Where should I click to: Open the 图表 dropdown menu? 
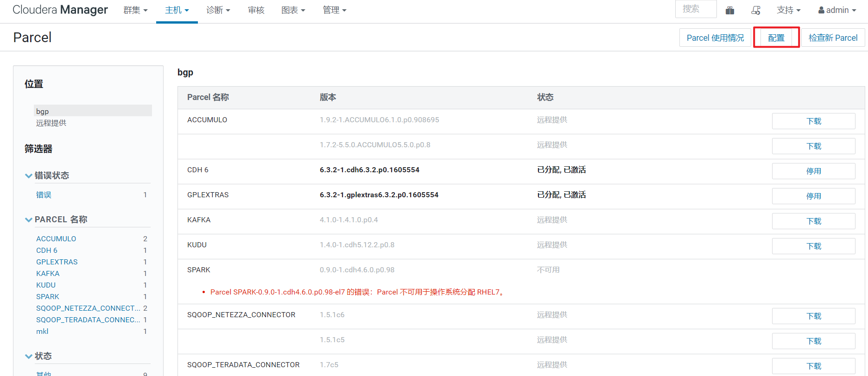(x=293, y=10)
